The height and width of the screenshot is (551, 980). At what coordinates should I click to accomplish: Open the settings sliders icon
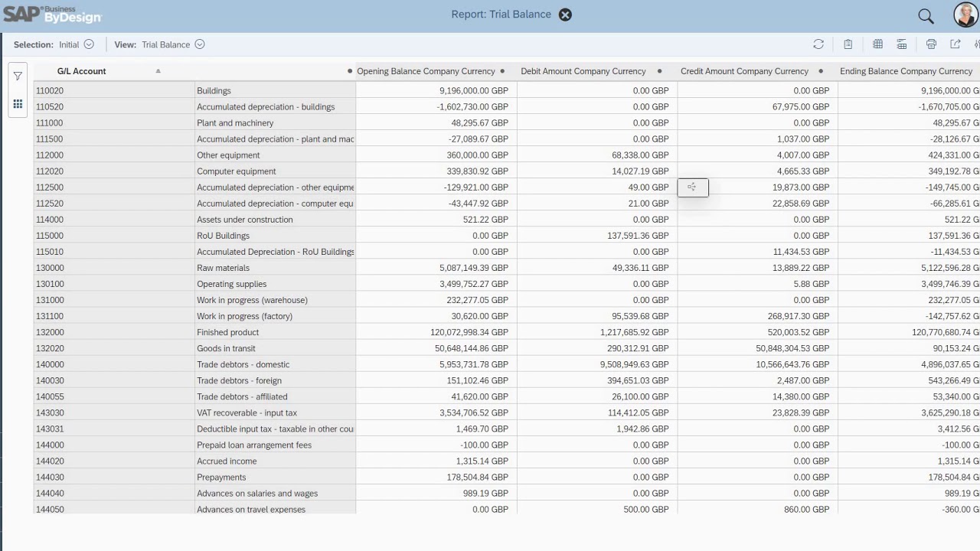[977, 44]
